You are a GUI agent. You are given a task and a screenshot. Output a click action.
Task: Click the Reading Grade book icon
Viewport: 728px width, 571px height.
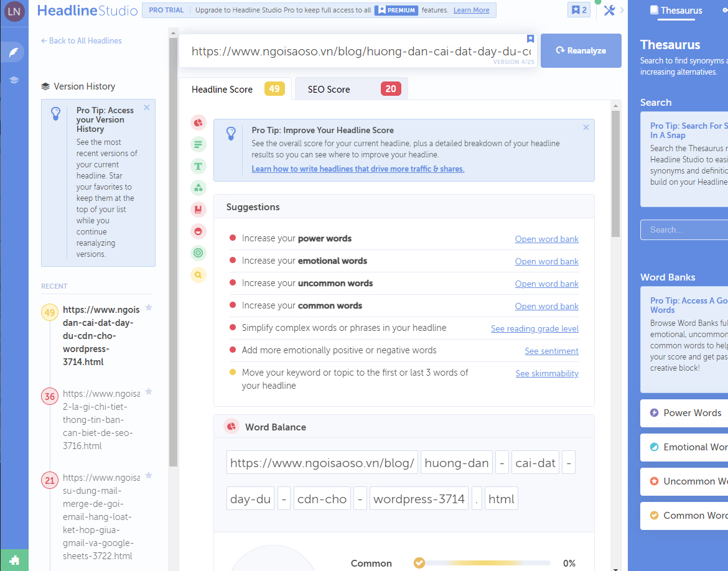198,210
